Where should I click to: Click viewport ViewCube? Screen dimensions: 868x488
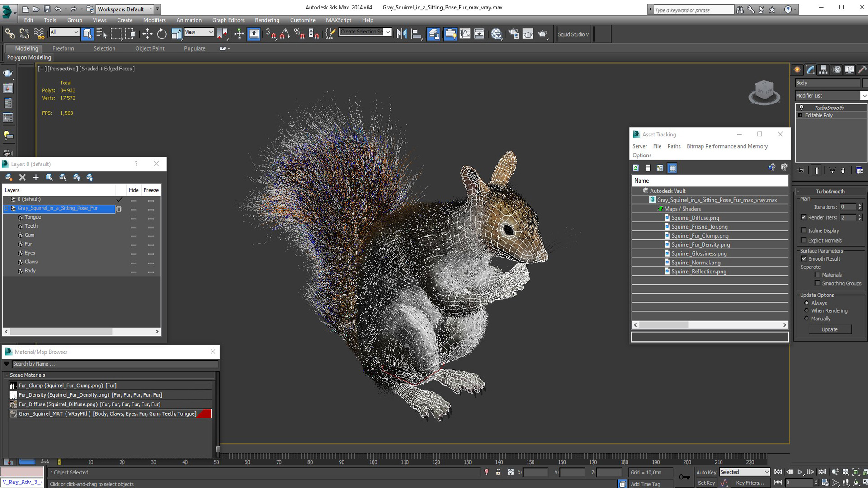pos(764,92)
